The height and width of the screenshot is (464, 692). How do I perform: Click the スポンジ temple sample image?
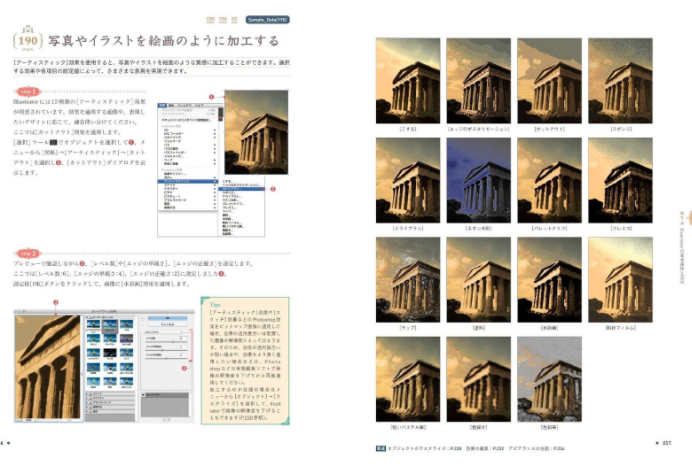click(x=620, y=81)
